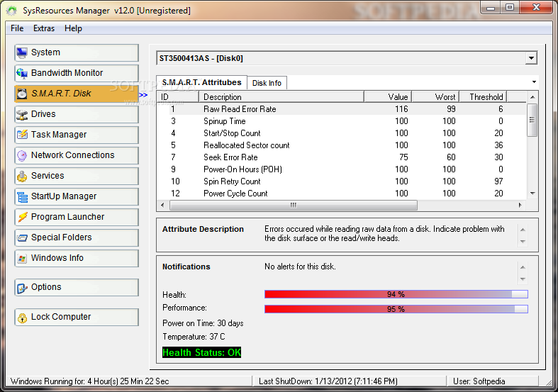Sort by the Value column header
The width and height of the screenshot is (558, 392).
[x=388, y=96]
